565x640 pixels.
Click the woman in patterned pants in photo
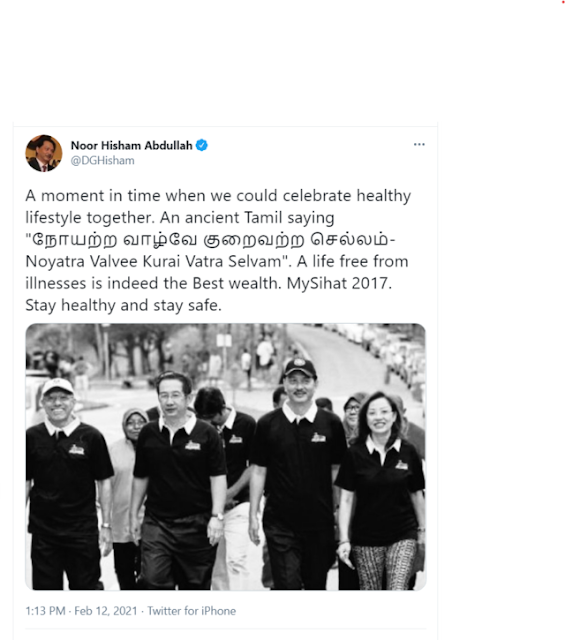tap(382, 491)
